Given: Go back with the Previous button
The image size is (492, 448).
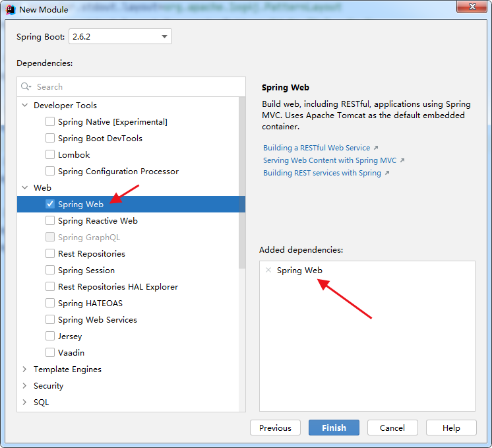Looking at the screenshot, I should (275, 428).
